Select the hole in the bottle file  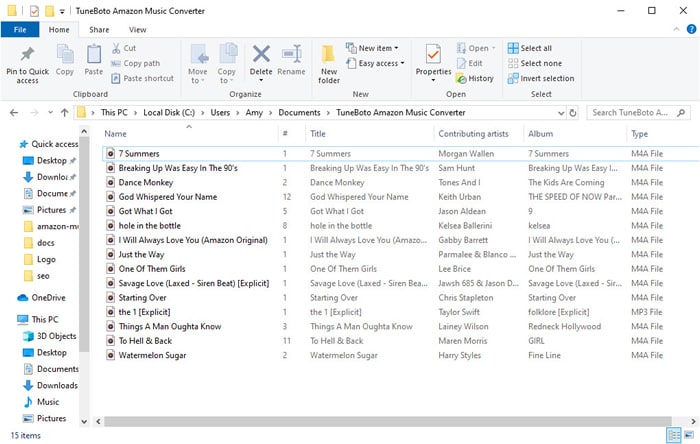(x=150, y=225)
